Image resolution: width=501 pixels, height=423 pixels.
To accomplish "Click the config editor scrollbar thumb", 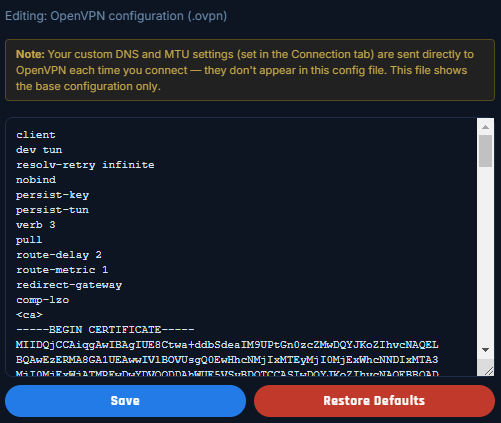I will pos(485,151).
